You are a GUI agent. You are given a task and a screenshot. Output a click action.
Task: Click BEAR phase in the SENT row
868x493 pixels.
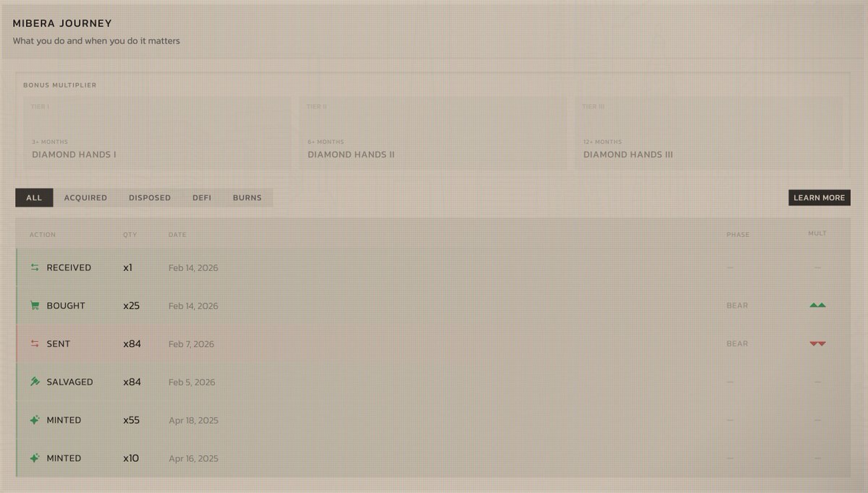[737, 344]
